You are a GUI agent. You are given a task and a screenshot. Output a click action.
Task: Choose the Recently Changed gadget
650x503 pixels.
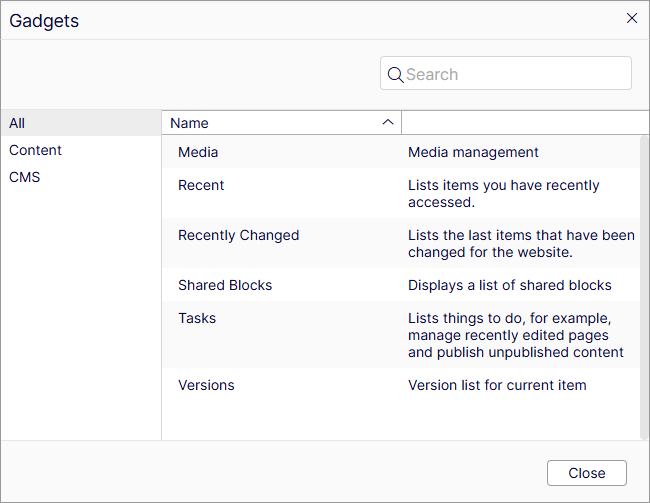point(238,235)
